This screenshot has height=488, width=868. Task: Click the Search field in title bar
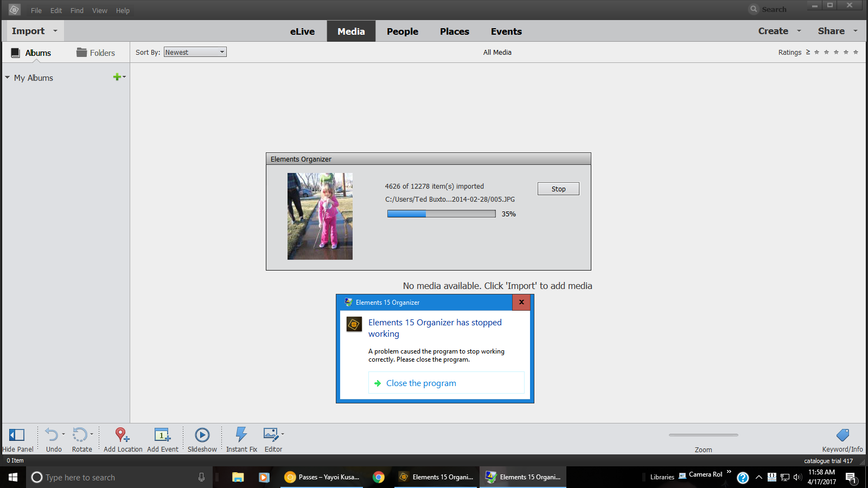click(775, 9)
